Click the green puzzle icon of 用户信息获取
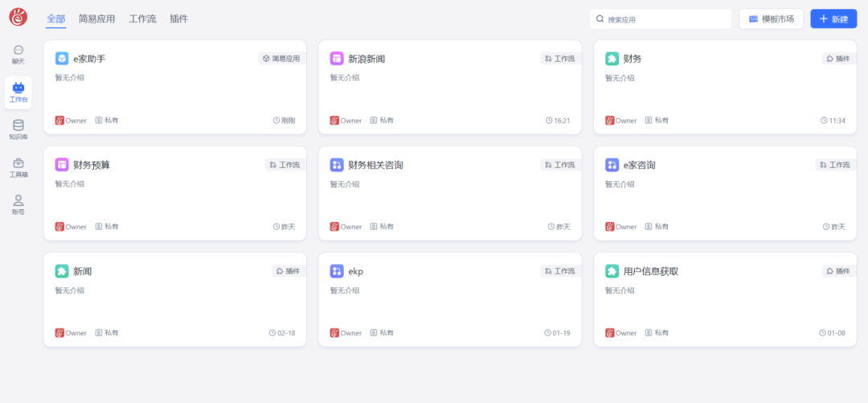This screenshot has height=403, width=868. click(612, 271)
